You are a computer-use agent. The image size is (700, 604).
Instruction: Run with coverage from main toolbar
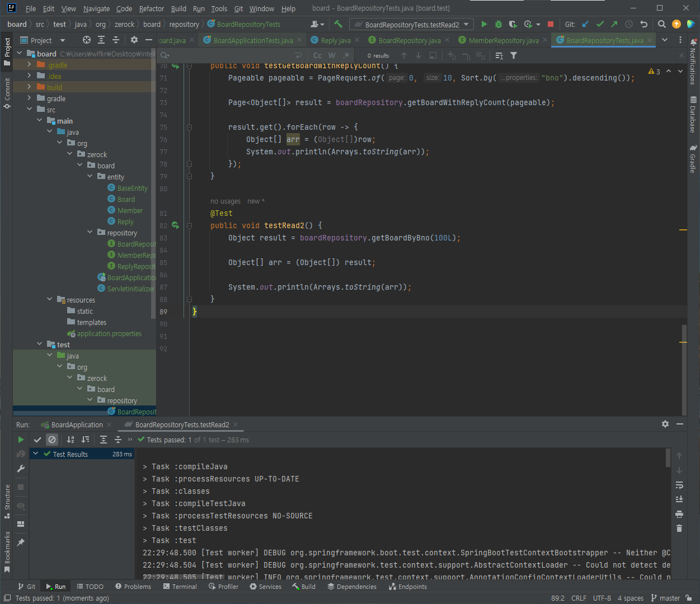(513, 24)
